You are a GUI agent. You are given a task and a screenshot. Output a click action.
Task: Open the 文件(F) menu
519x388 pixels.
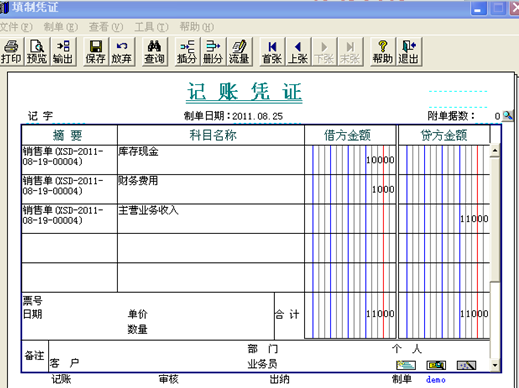[x=16, y=27]
